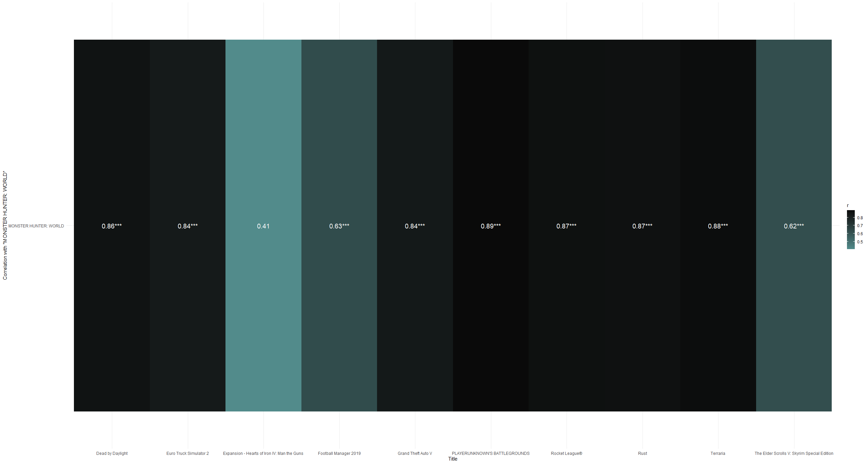Click the rotated Correlation y-axis title
Screen dimensions: 868x464
(5, 226)
